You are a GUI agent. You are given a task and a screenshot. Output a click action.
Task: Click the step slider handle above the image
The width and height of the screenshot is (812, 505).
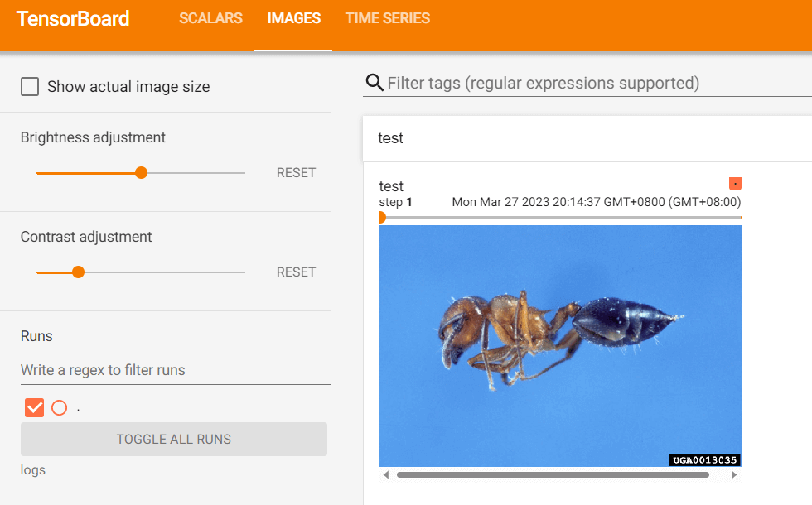(381, 218)
